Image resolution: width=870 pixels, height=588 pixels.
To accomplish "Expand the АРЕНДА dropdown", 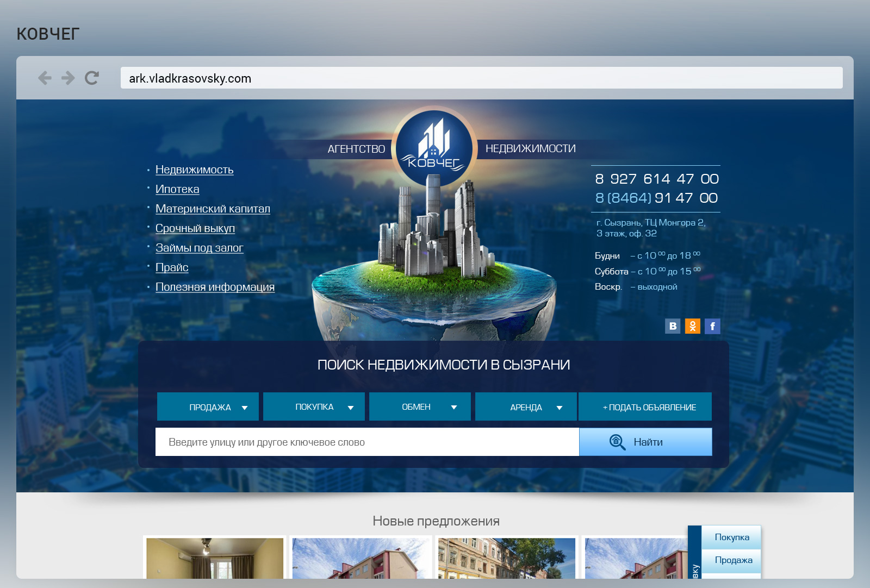I will click(526, 406).
